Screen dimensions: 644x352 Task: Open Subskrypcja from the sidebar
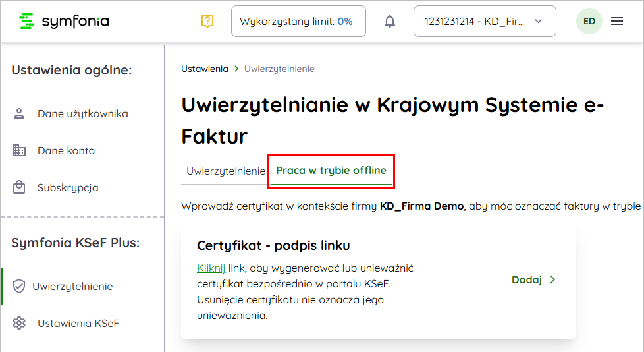tap(68, 187)
